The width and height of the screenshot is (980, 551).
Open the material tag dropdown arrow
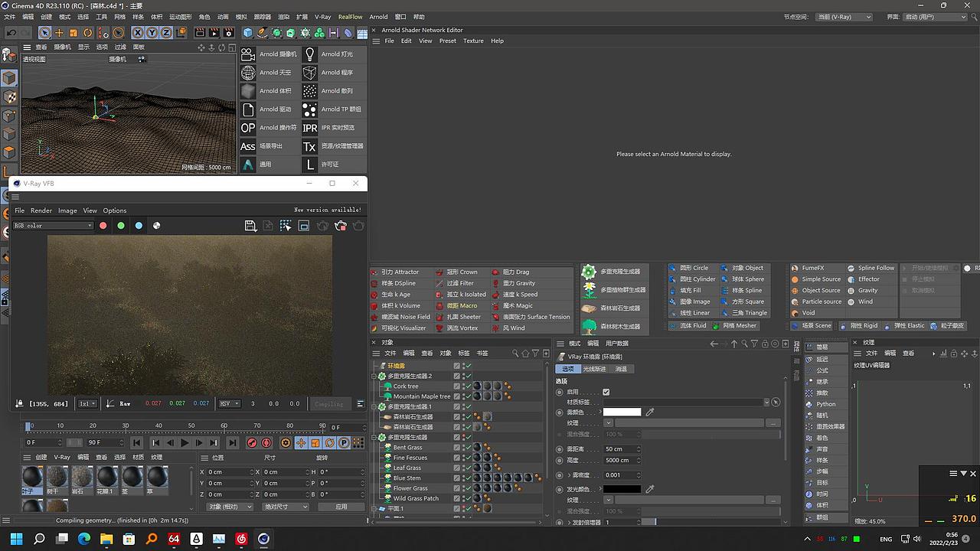click(766, 402)
